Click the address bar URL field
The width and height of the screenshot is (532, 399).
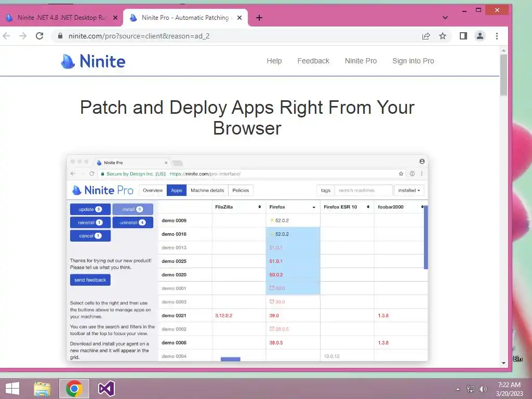[x=237, y=36]
